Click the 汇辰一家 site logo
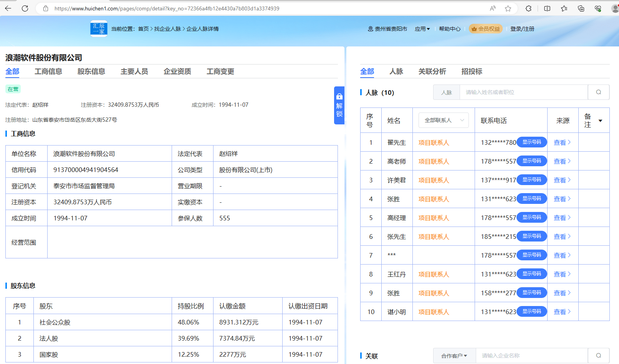The height and width of the screenshot is (364, 619). click(99, 28)
